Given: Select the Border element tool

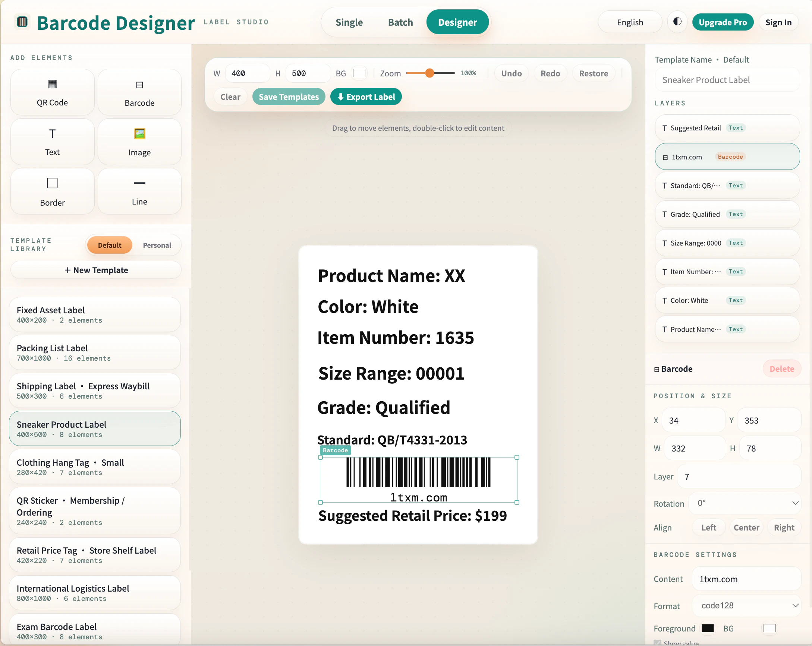Looking at the screenshot, I should (x=52, y=191).
